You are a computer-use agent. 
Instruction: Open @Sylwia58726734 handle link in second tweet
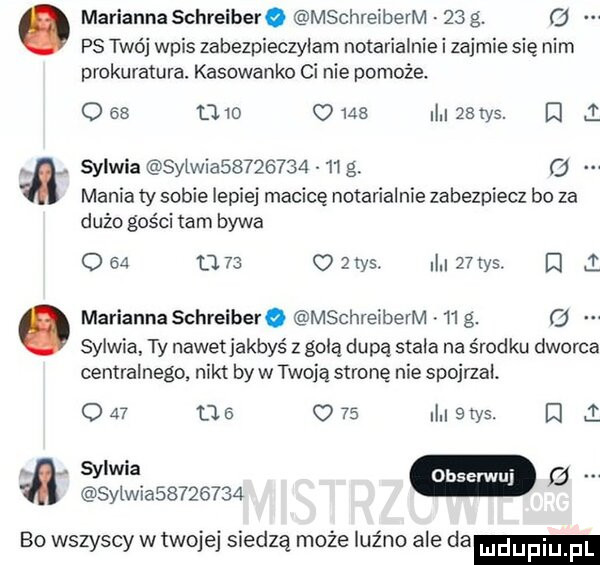[x=227, y=168]
